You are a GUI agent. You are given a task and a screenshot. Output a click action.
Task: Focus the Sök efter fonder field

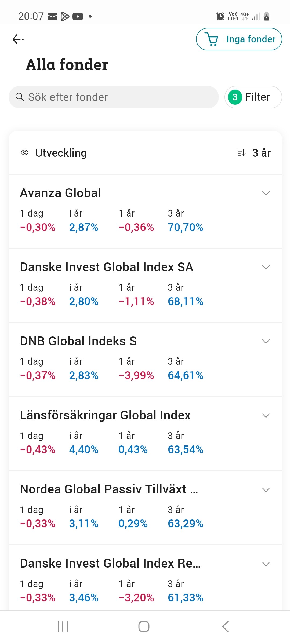[118, 97]
